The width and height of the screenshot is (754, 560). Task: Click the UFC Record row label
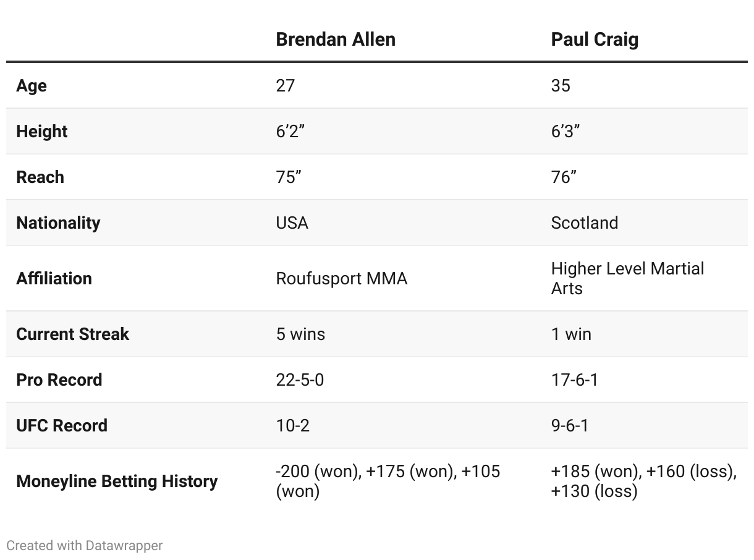click(x=62, y=425)
